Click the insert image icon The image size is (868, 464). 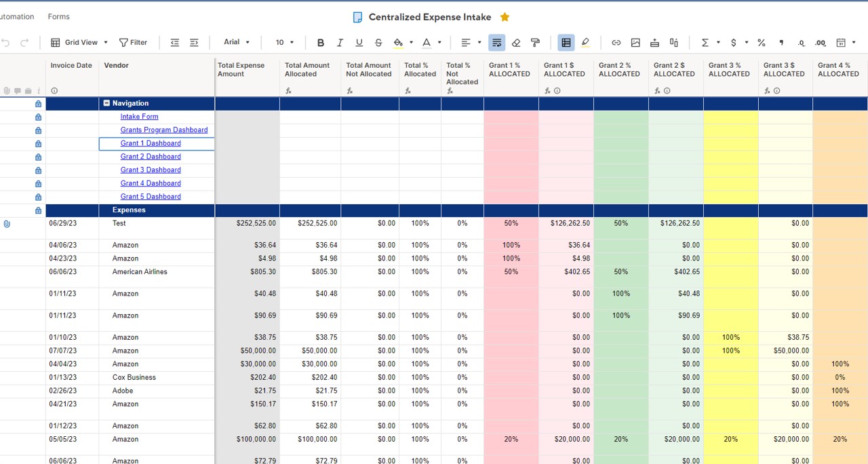pyautogui.click(x=635, y=43)
